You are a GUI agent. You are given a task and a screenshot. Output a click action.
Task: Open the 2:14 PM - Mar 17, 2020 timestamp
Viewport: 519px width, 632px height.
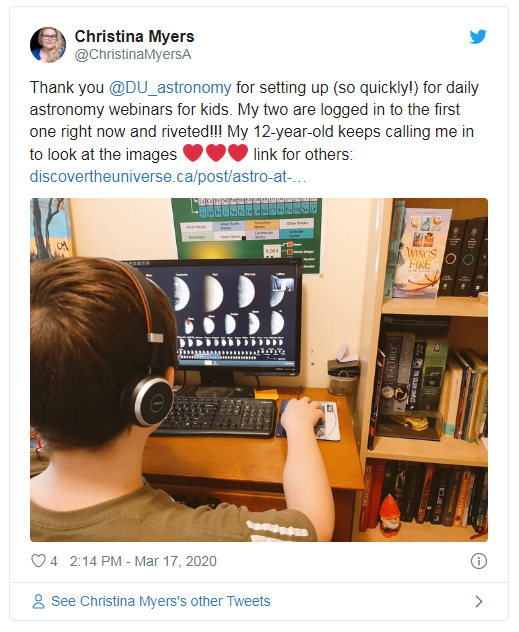pyautogui.click(x=143, y=561)
